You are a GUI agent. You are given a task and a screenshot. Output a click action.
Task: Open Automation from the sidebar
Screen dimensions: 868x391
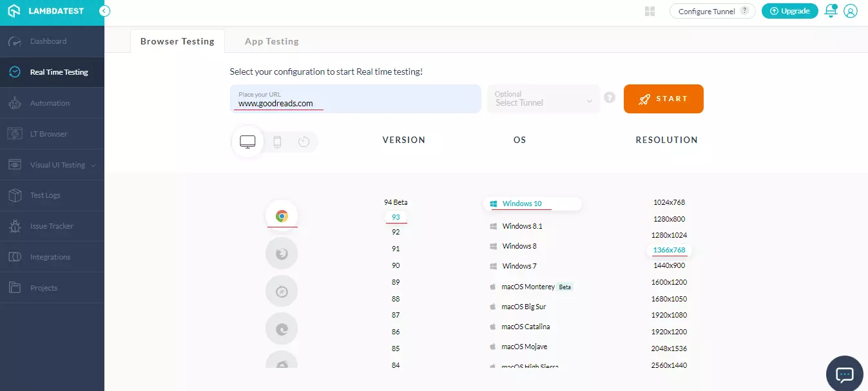coord(50,103)
